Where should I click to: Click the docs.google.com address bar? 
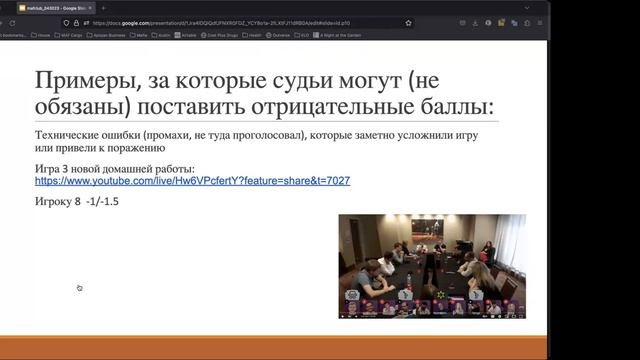[237, 23]
